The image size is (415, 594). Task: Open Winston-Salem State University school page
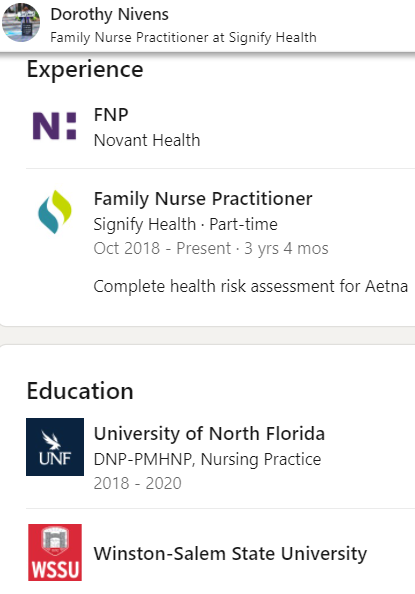[x=230, y=553]
